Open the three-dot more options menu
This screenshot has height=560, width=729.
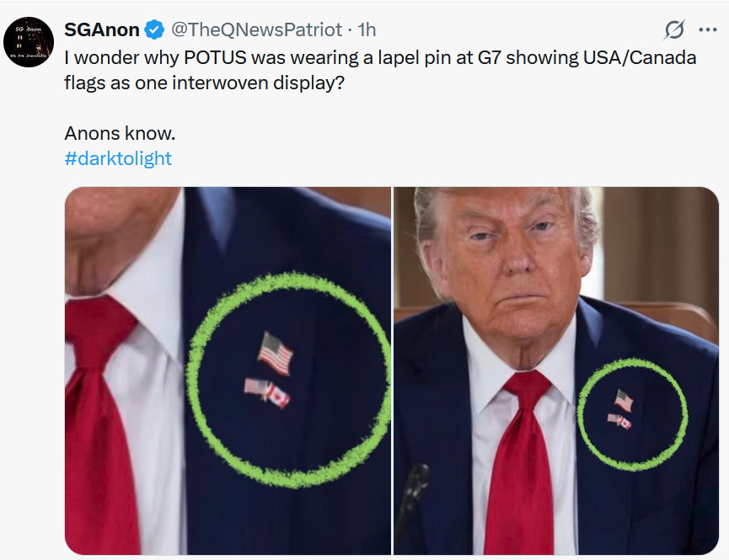click(x=708, y=29)
